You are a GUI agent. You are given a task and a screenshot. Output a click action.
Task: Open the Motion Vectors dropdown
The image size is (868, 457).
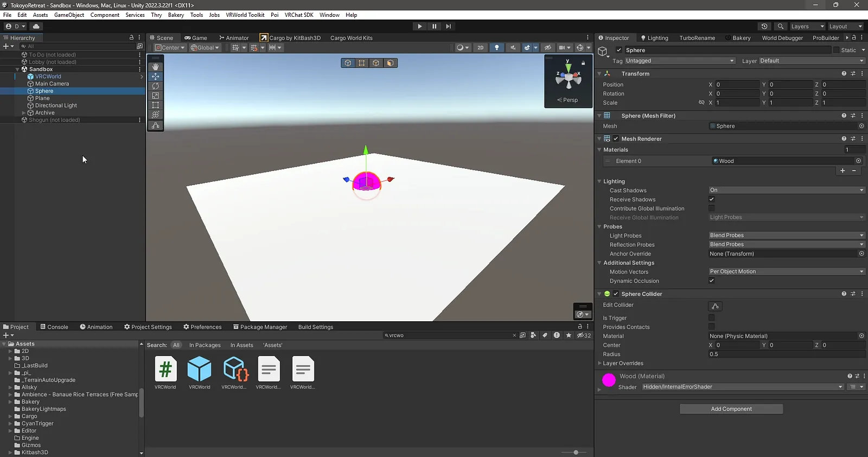point(787,271)
